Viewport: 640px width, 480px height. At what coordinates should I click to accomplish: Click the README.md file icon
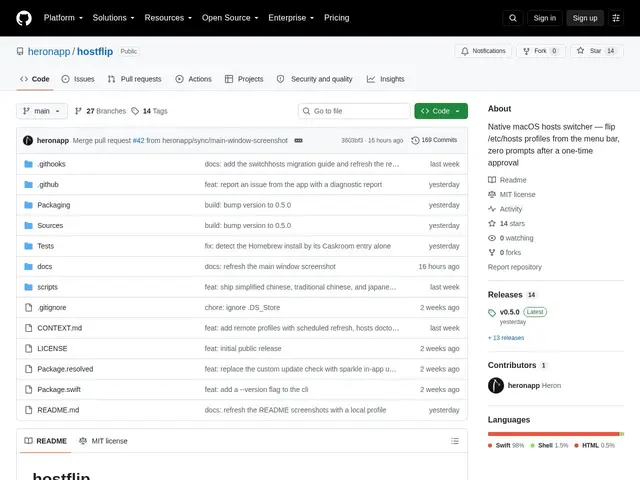28,410
